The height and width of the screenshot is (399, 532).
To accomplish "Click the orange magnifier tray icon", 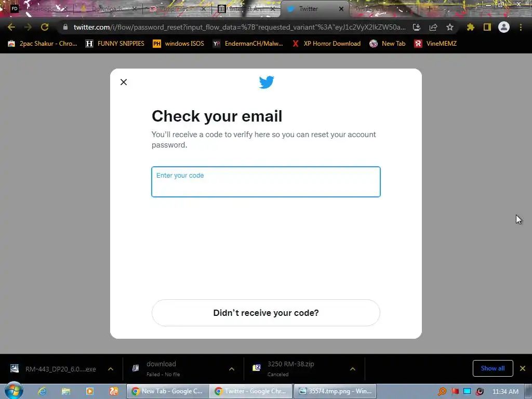I will pos(442,392).
